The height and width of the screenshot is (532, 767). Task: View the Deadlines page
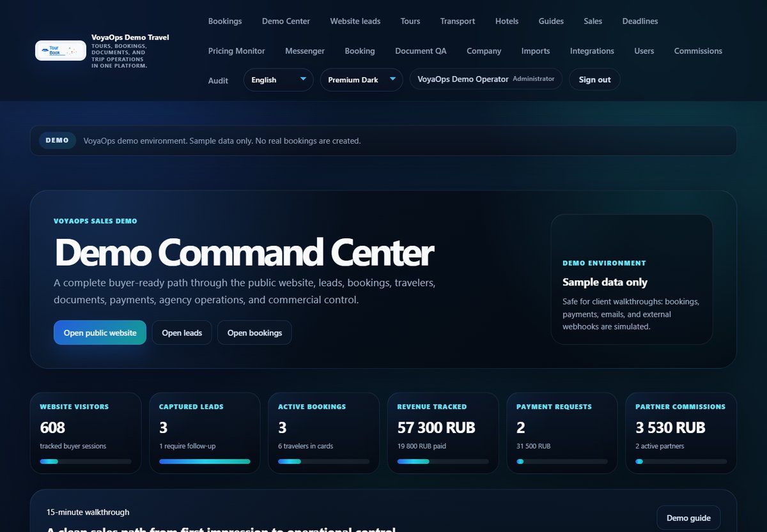tap(640, 21)
